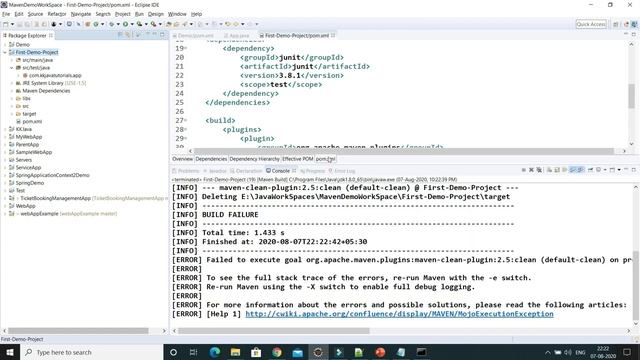
Task: Minimize the Console view
Action: click(626, 169)
